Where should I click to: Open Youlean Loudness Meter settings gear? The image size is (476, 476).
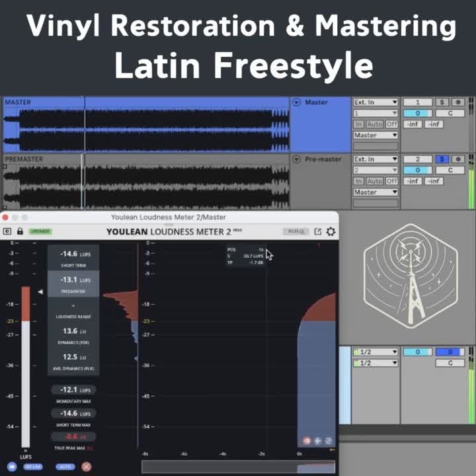point(331,231)
